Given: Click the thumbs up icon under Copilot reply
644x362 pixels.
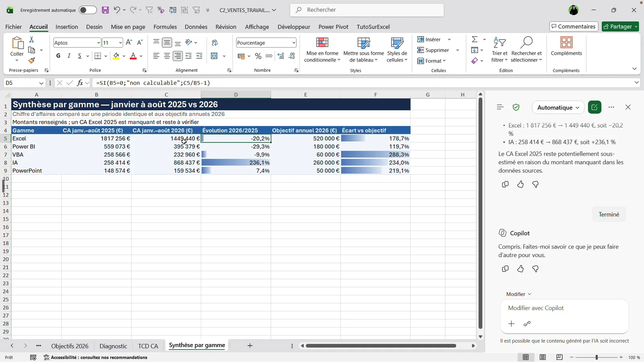Looking at the screenshot, I should 520,269.
